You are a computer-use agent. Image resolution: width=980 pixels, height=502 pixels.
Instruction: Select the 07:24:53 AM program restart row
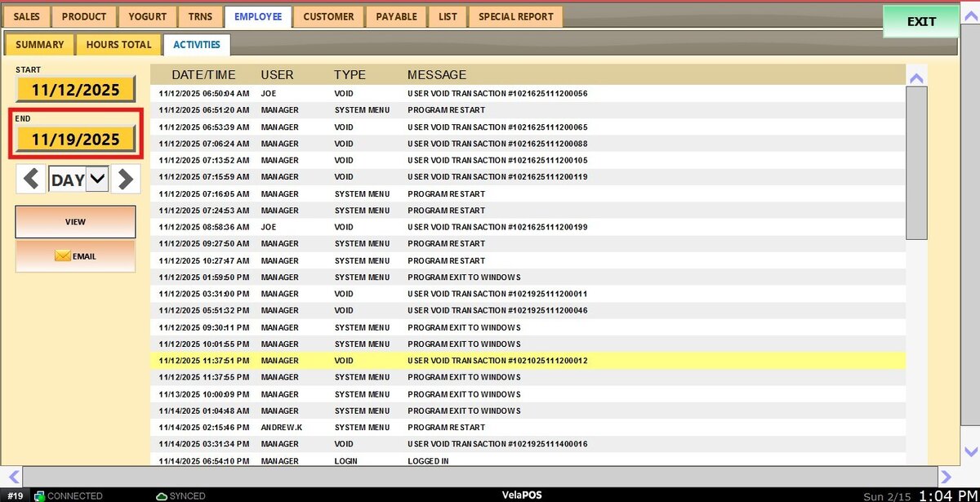528,211
